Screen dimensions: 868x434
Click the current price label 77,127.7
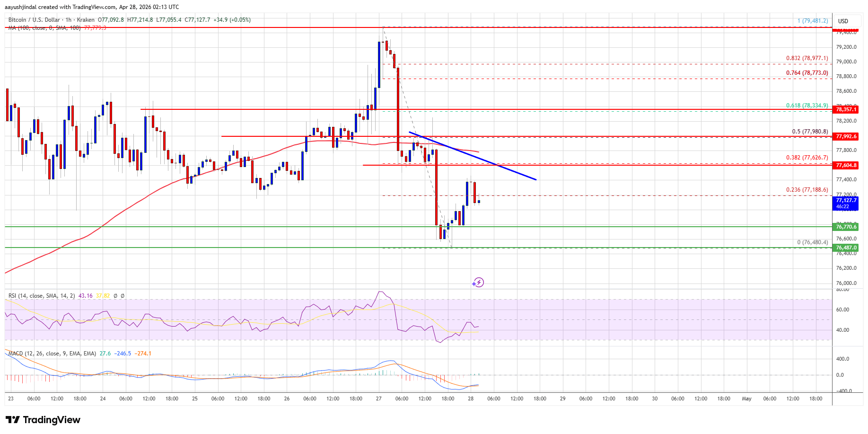click(x=846, y=201)
